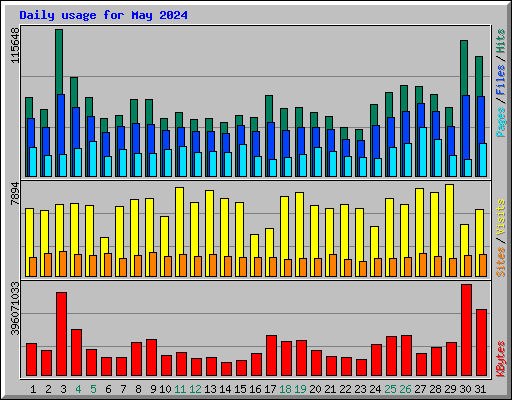
Task: Click day label 20 on the x-axis
Action: click(315, 389)
